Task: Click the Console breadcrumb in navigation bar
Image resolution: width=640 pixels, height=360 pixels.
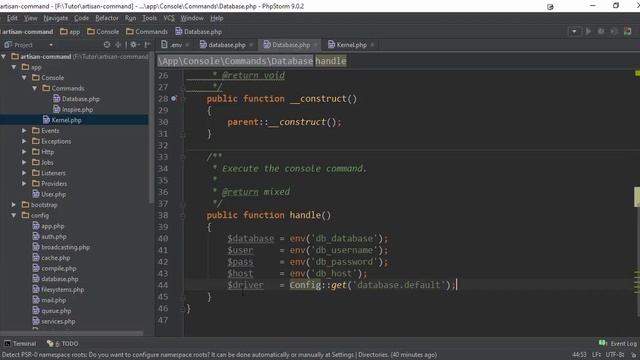Action: click(x=103, y=31)
